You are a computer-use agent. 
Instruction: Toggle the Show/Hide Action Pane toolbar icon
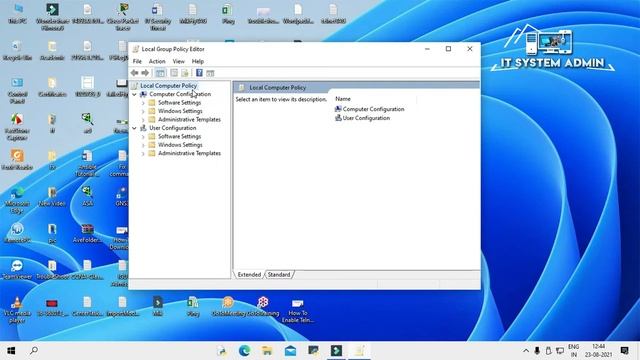point(210,73)
